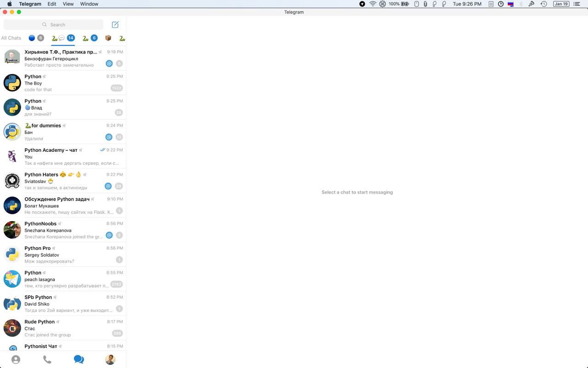The height and width of the screenshot is (368, 588).
Task: Open the Python chat from peach lasagna
Action: [63, 279]
